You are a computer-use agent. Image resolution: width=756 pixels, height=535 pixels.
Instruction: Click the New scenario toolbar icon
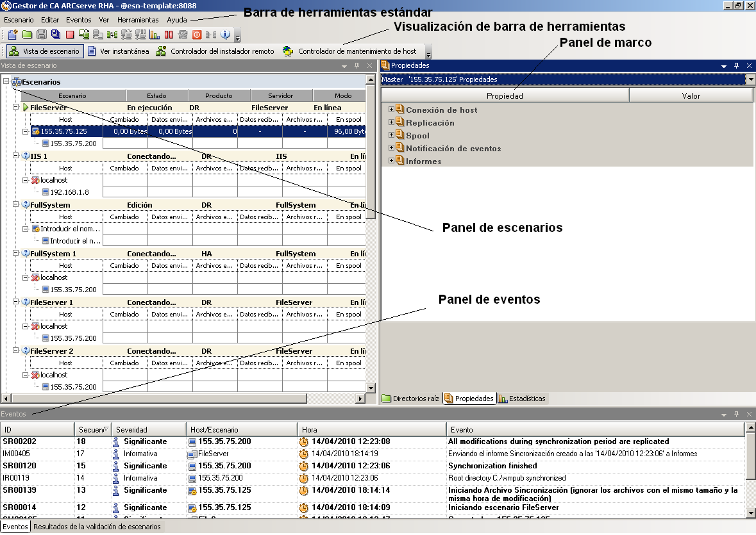13,35
